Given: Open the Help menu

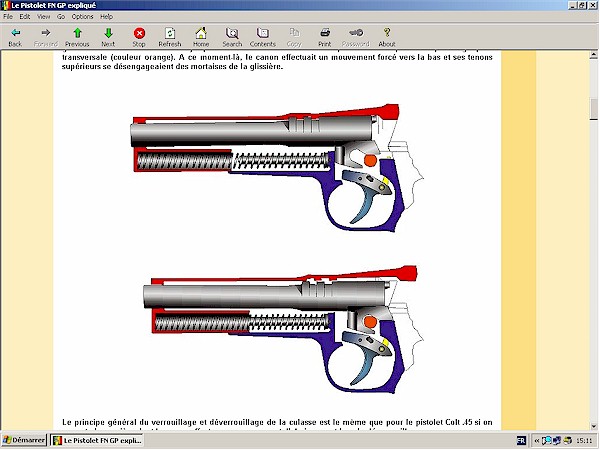Looking at the screenshot, I should pyautogui.click(x=106, y=17).
